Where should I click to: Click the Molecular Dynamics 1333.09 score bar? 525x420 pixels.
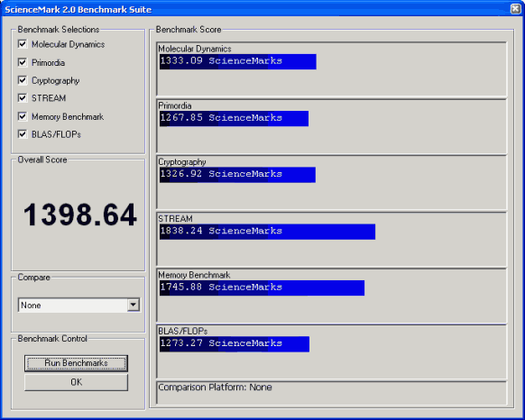238,61
